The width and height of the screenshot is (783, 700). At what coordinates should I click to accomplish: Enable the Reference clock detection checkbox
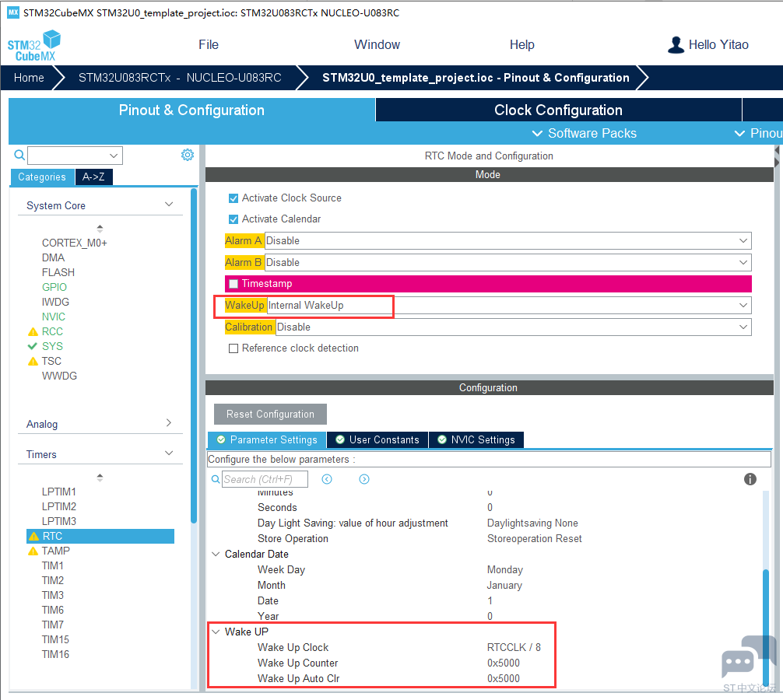[233, 348]
